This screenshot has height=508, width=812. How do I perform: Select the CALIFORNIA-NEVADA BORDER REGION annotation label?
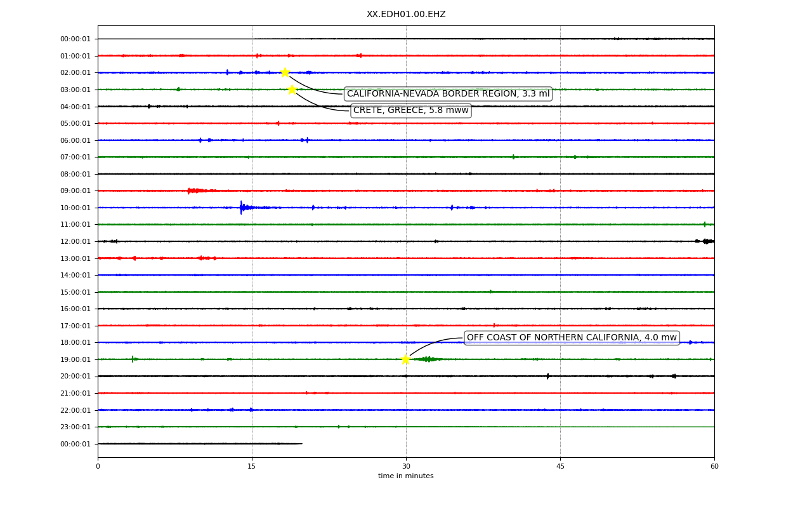pos(448,94)
